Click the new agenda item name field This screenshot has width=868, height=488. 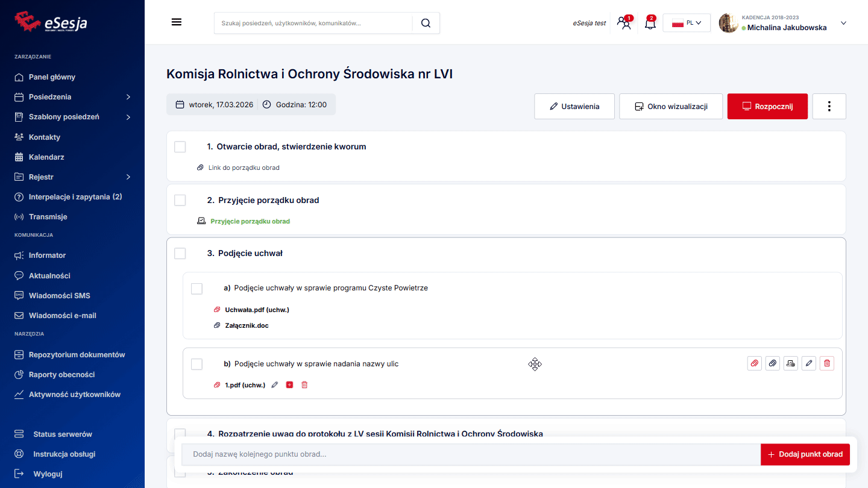(x=470, y=454)
